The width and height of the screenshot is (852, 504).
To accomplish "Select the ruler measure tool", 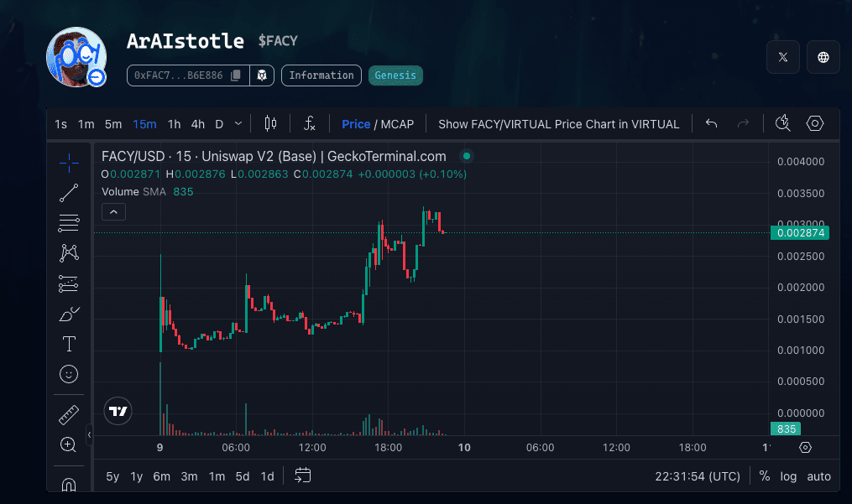I will coord(69,415).
